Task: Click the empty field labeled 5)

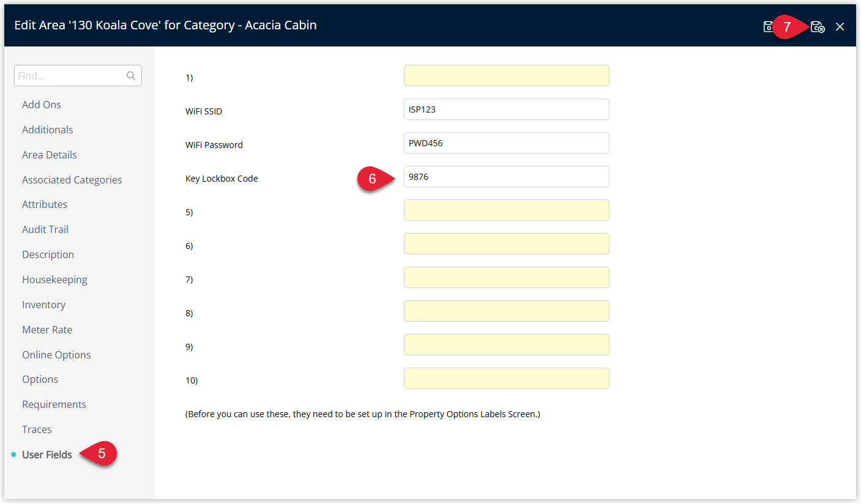Action: pyautogui.click(x=507, y=210)
